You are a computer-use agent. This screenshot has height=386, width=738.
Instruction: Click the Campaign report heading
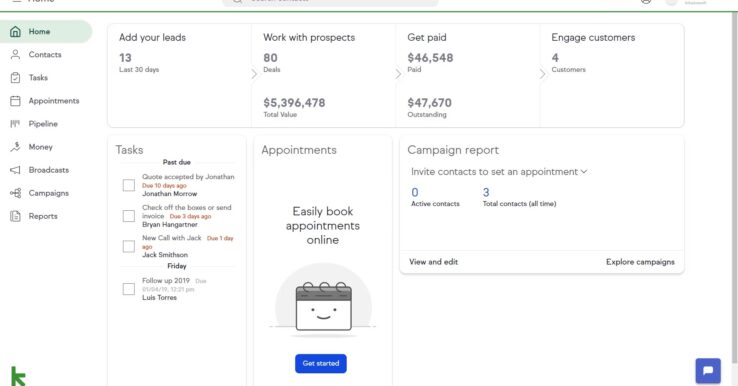tap(453, 150)
